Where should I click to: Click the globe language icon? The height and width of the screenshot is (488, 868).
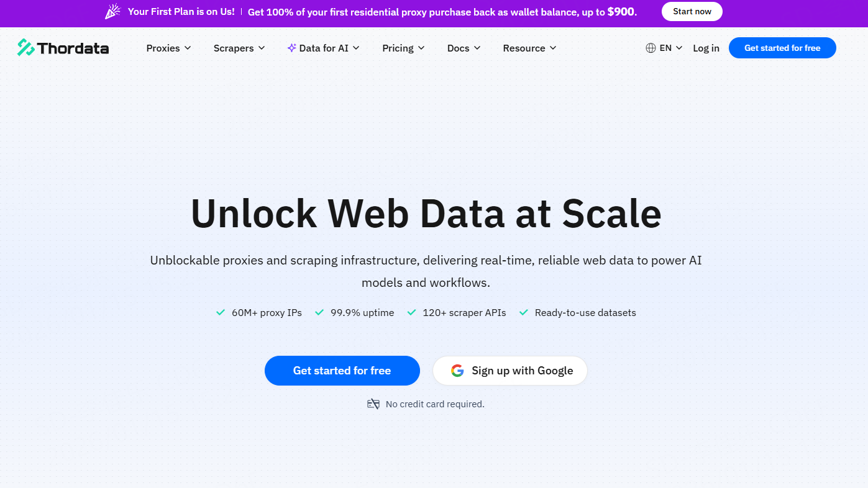point(651,48)
